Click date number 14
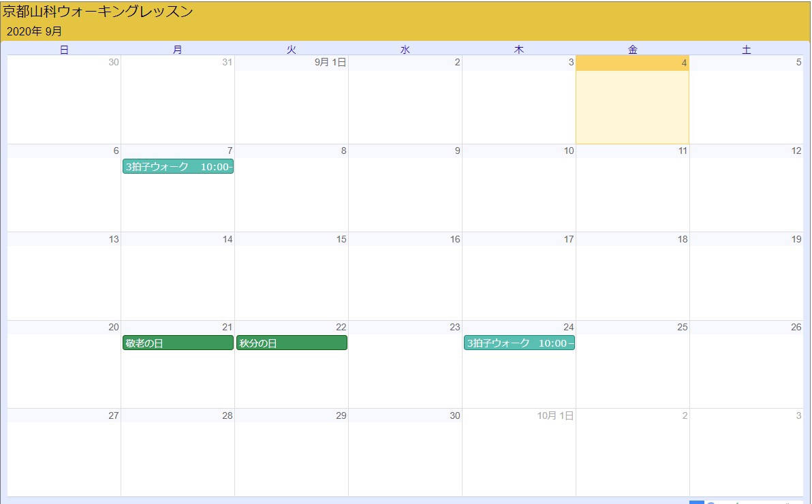 pyautogui.click(x=228, y=239)
